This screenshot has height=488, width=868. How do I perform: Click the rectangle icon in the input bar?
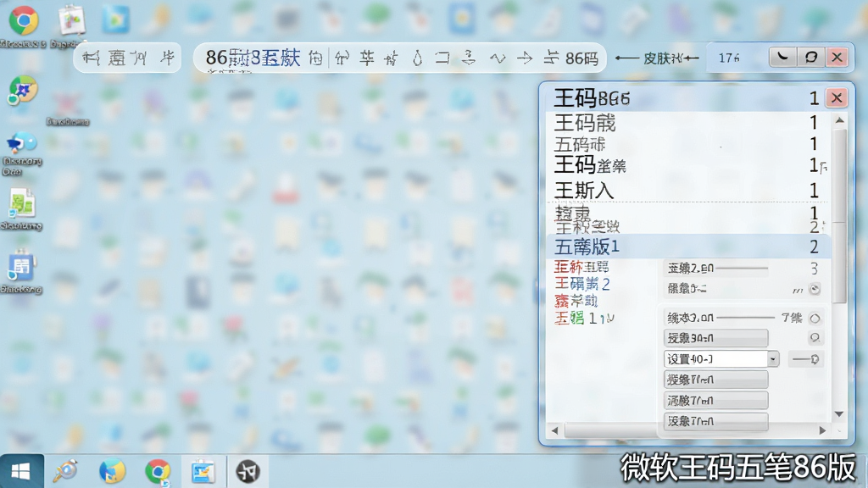(x=442, y=58)
